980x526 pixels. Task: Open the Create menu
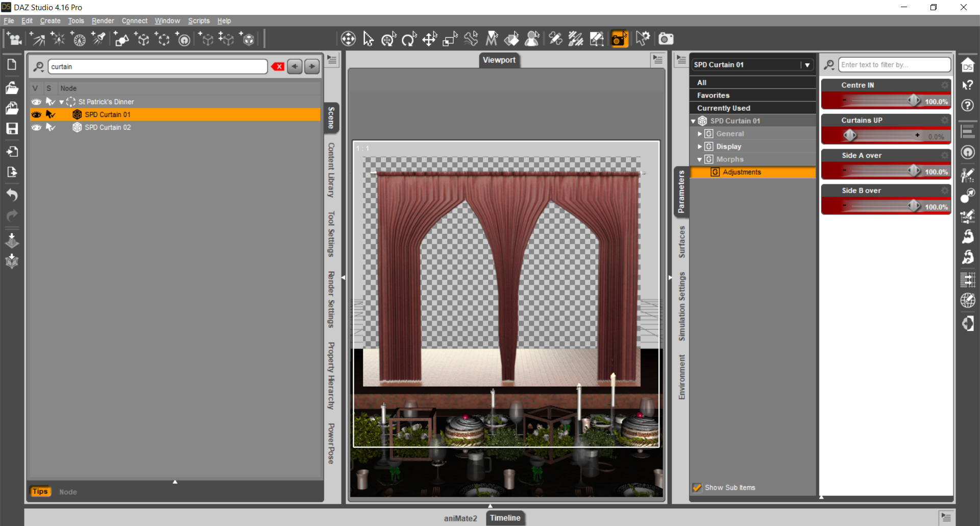click(x=50, y=21)
